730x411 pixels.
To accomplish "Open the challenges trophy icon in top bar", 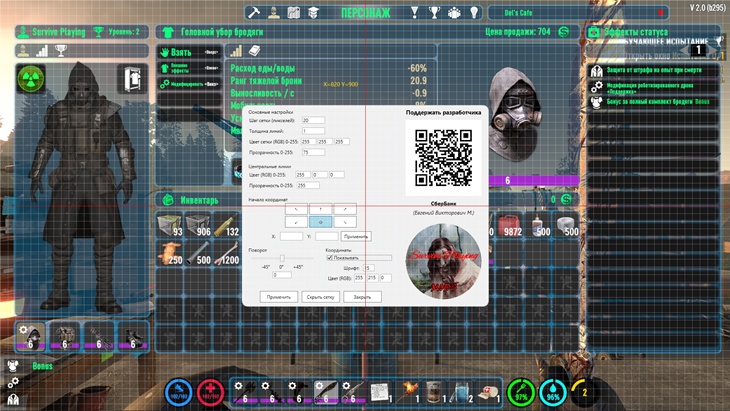I will (434, 13).
